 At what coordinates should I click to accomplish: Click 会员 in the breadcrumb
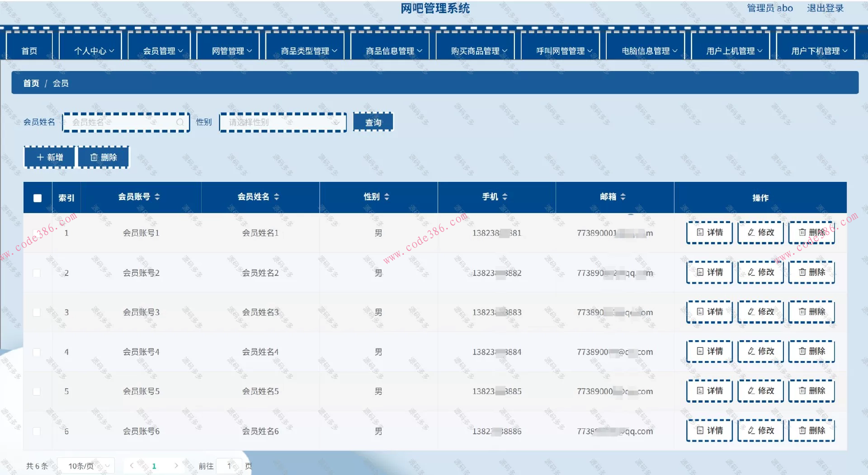coord(61,83)
